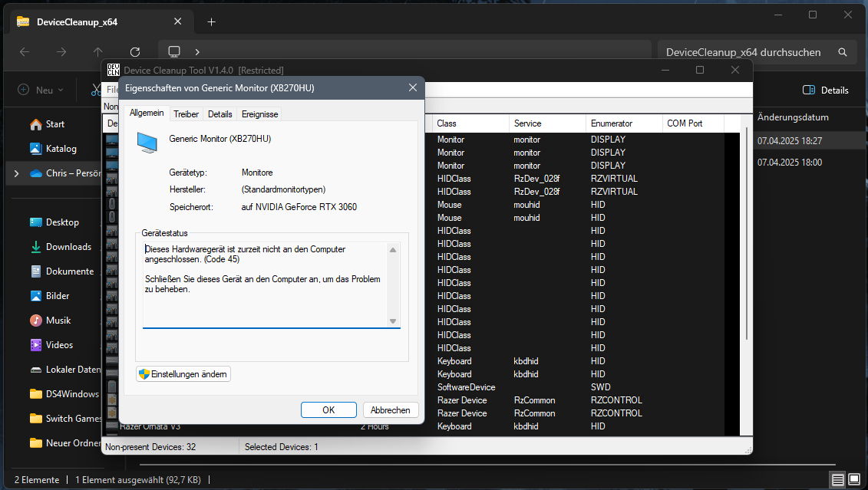This screenshot has width=868, height=490.
Task: Open the Ereignisse tab
Action: tap(259, 114)
